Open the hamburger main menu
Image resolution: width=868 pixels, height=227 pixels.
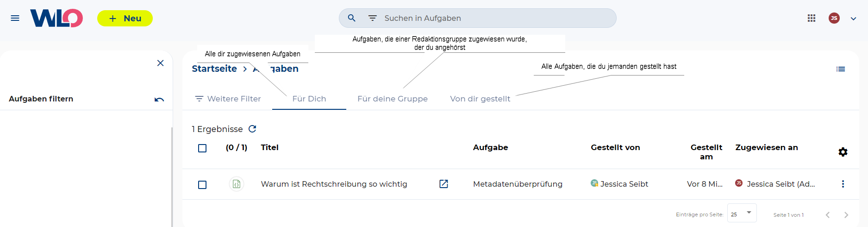[15, 18]
